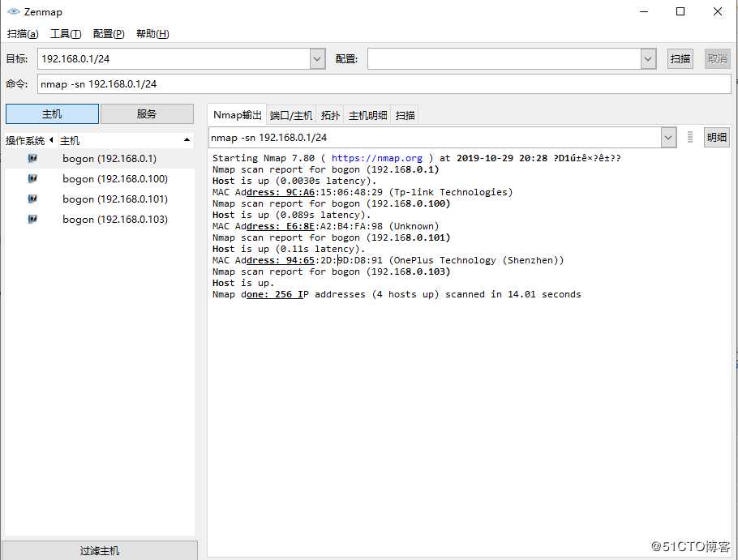The height and width of the screenshot is (560, 738).
Task: Click the OnePlus Technology MAC address line
Action: [388, 260]
